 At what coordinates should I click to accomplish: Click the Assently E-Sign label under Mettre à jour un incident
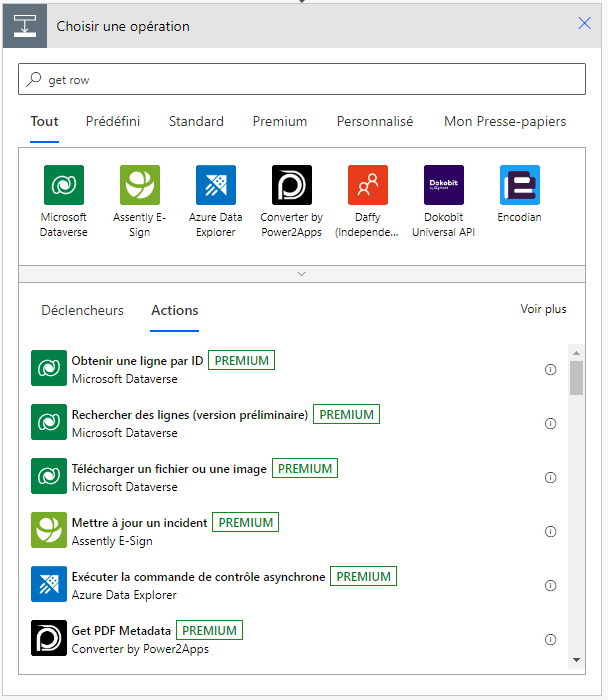click(112, 541)
